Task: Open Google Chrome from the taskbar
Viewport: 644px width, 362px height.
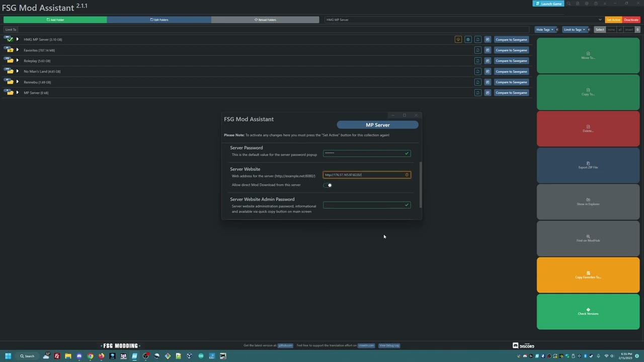Action: point(90,356)
